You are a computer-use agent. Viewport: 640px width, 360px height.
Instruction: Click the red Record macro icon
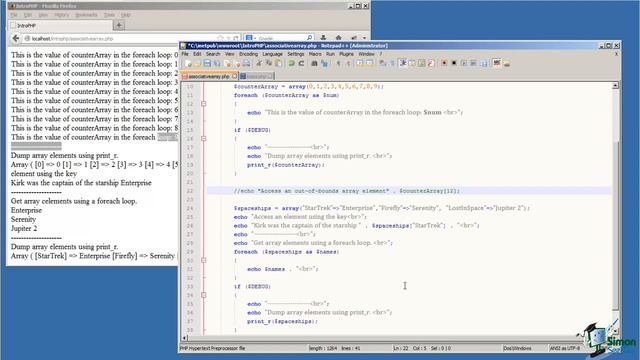click(444, 63)
